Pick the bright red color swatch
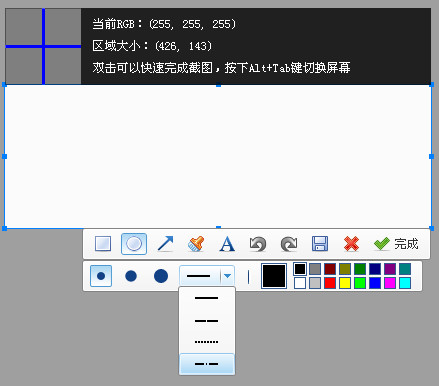 (x=330, y=283)
